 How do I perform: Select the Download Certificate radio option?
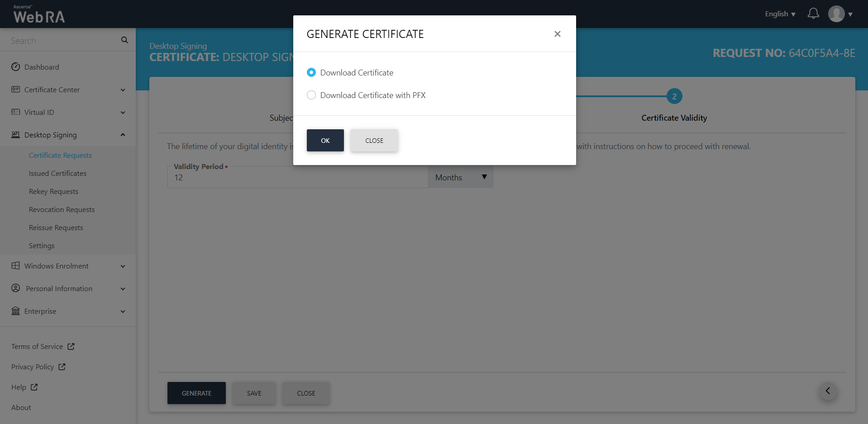[x=311, y=72]
